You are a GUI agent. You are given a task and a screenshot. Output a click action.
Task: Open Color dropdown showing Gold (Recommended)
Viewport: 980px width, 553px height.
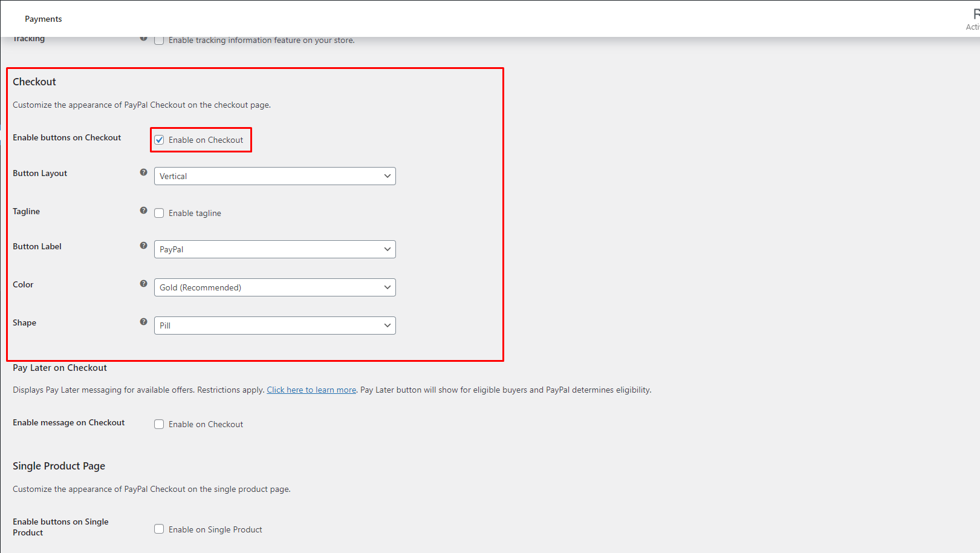[275, 287]
